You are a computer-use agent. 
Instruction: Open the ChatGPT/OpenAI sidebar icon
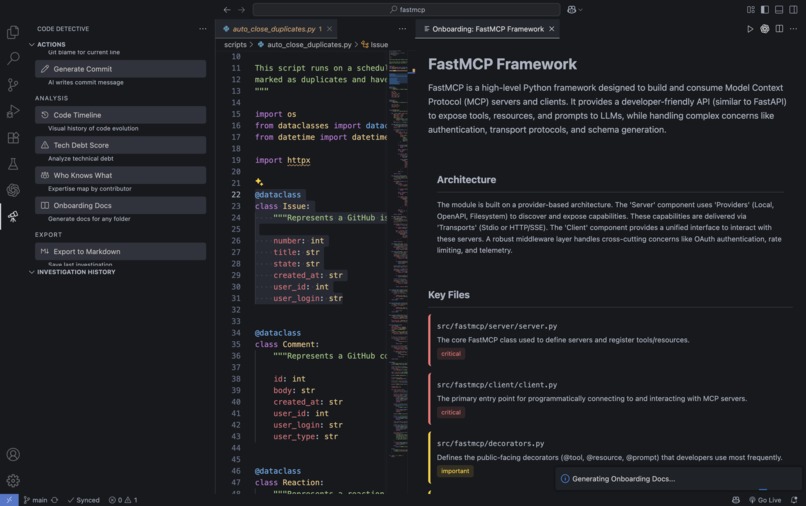pos(13,190)
